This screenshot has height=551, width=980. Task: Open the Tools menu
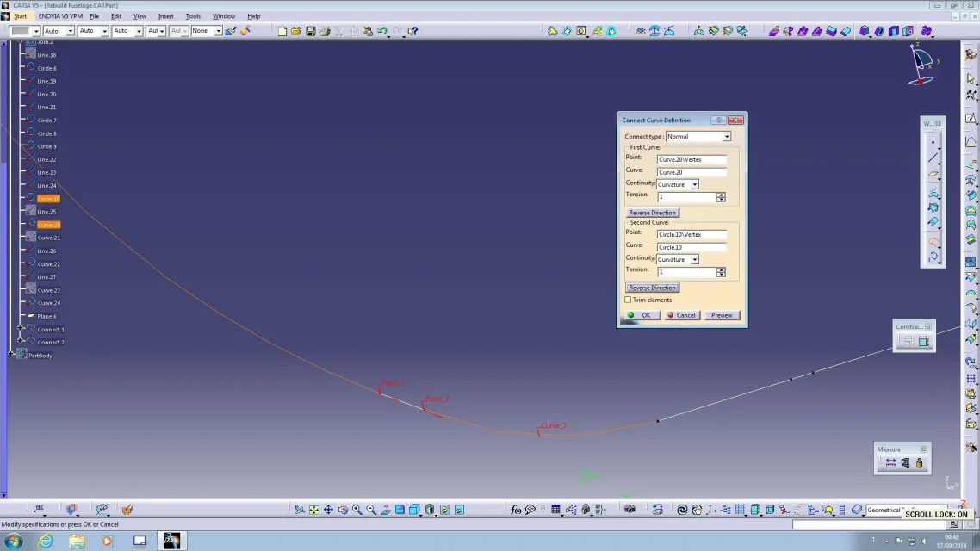click(x=193, y=16)
